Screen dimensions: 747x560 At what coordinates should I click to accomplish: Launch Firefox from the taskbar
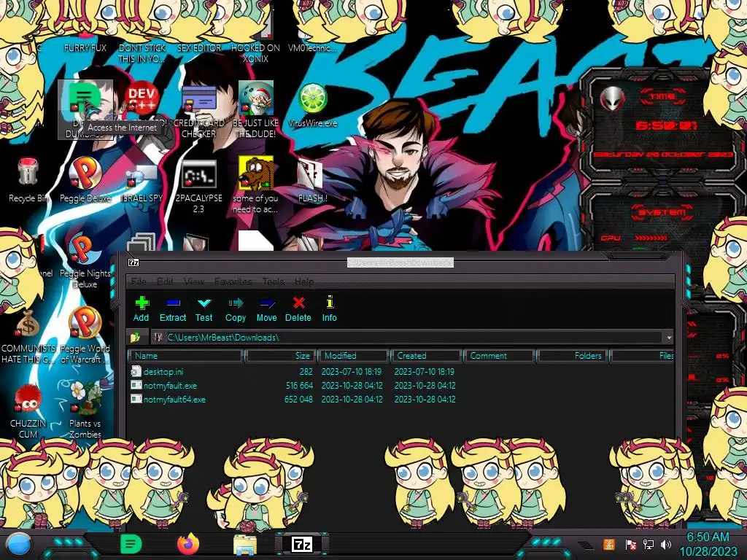click(x=188, y=544)
